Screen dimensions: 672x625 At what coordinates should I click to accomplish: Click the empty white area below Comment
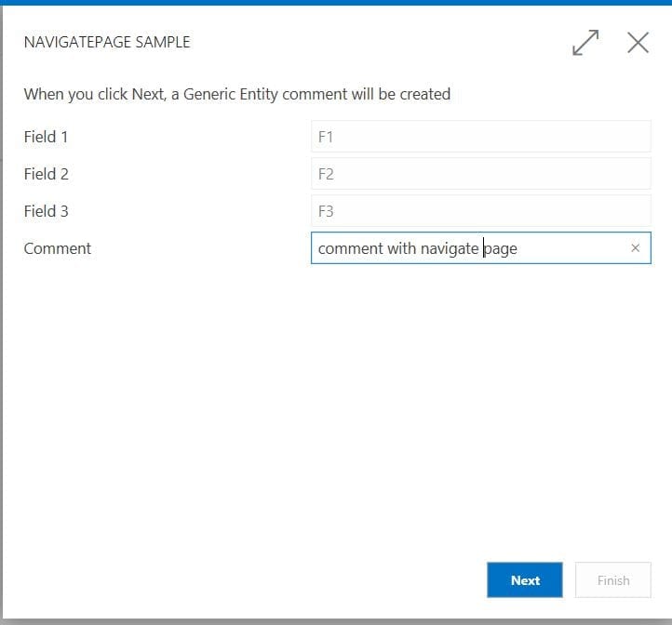click(336, 407)
